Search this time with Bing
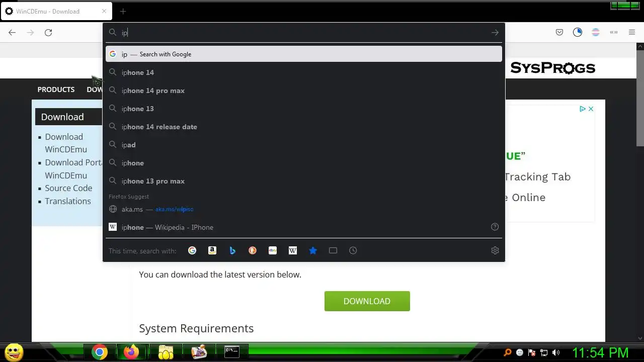Viewport: 644px width, 362px height. [x=232, y=250]
